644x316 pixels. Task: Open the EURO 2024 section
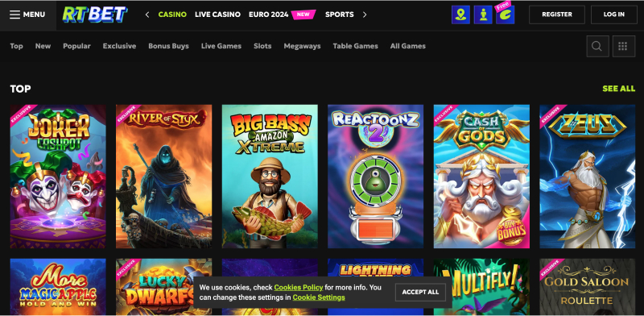click(x=269, y=15)
